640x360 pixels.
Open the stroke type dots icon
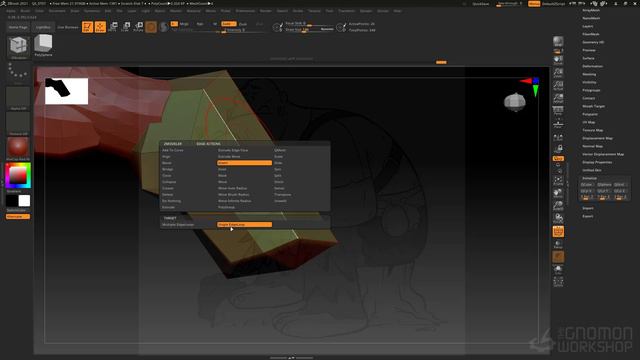click(18, 71)
